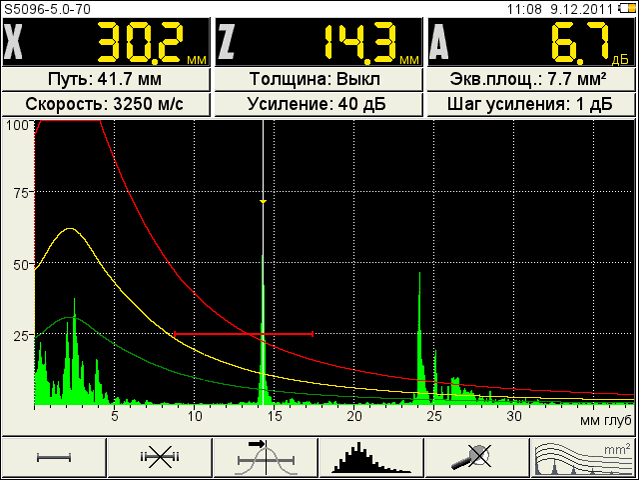Select the envelope curve shift icon

pos(265,457)
